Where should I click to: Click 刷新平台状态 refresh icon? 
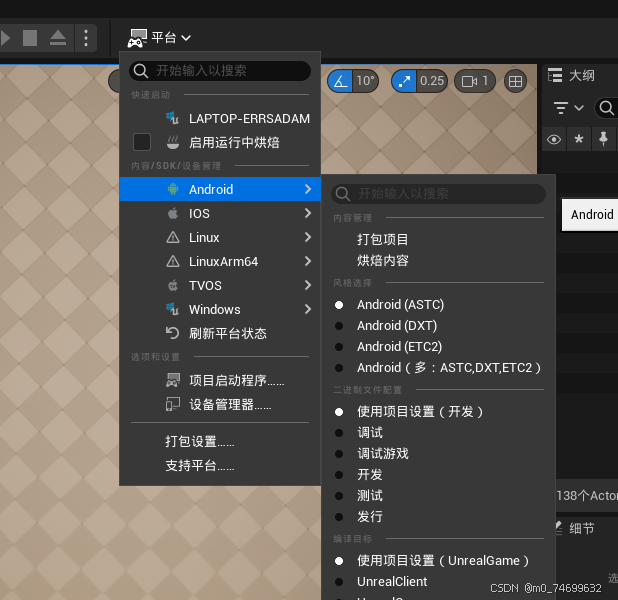173,333
